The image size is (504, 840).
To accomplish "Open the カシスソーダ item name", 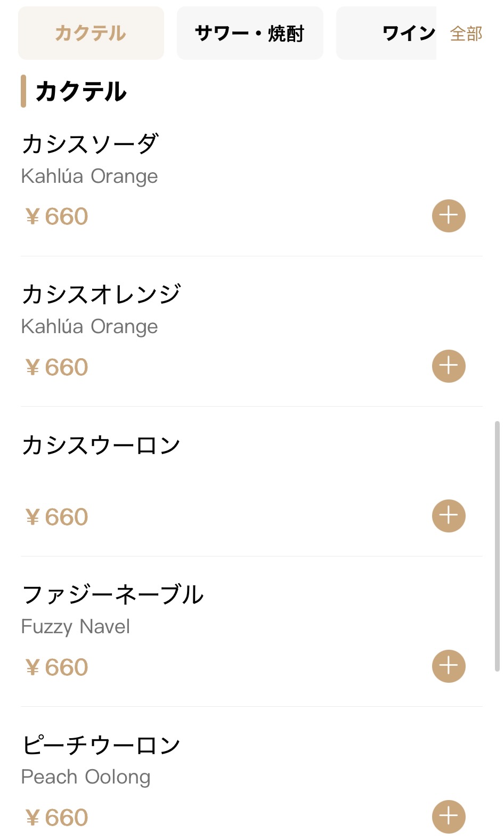I will pos(90,144).
